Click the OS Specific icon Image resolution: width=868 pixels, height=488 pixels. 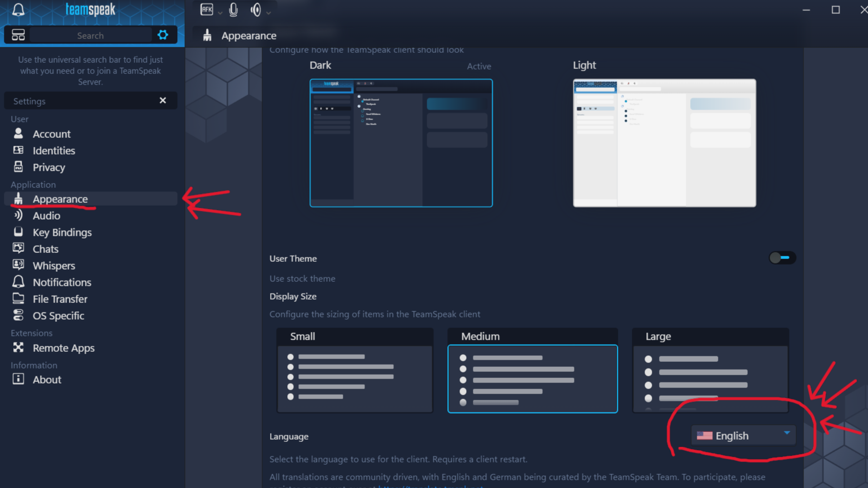pos(18,315)
